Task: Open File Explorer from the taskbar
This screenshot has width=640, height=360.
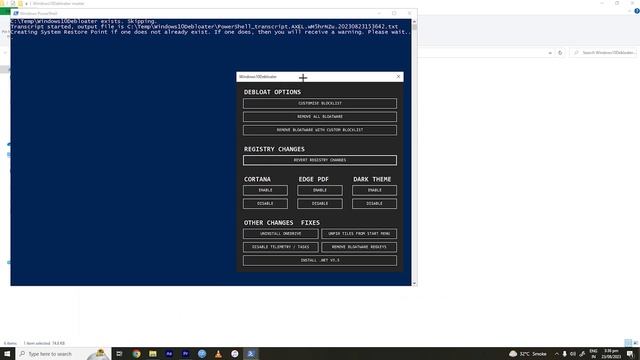Action: [153, 354]
